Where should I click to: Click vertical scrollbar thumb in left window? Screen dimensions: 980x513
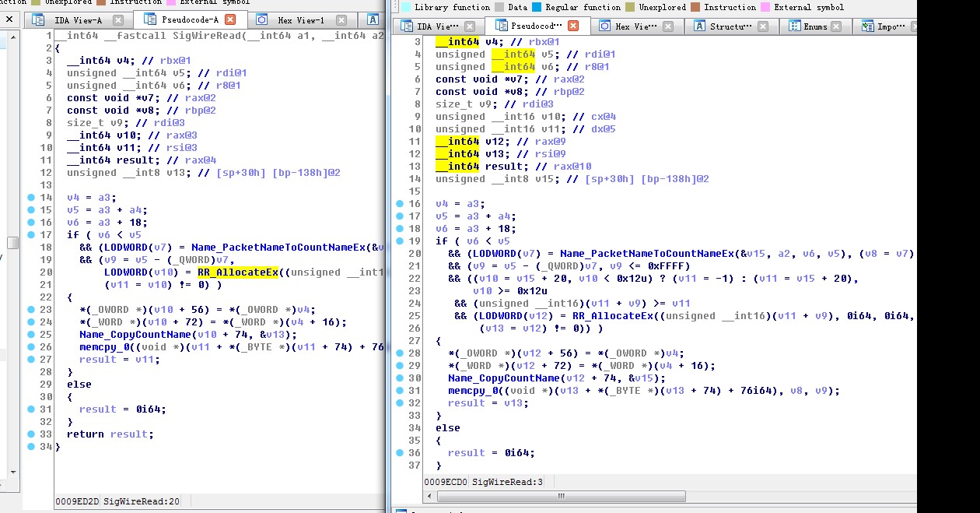pos(13,243)
